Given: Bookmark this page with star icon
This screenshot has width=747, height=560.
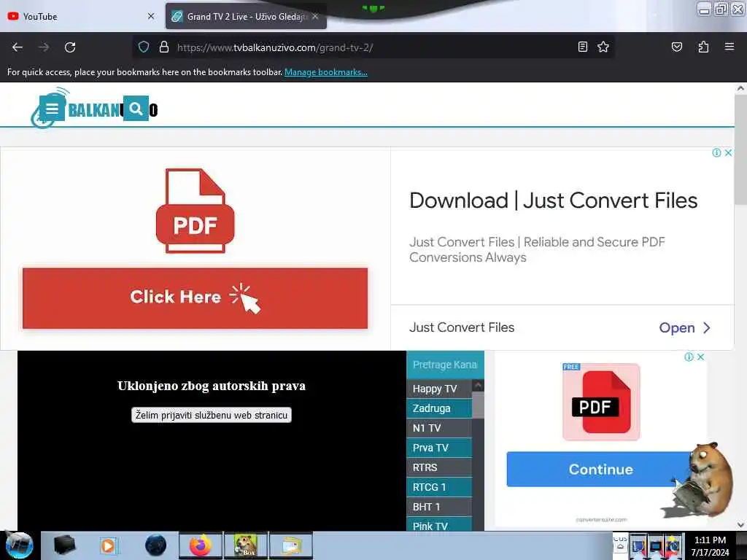Looking at the screenshot, I should point(603,47).
